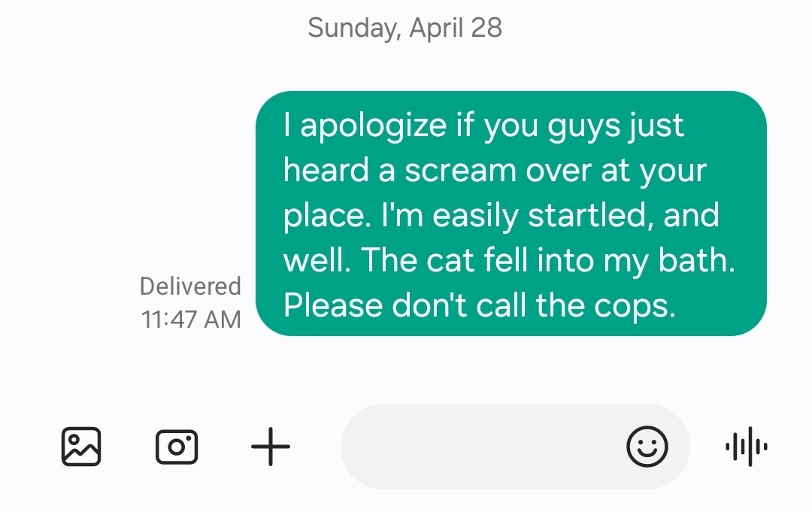812x512 pixels.
Task: Click "heard a scream over at your" line
Action: coord(495,171)
